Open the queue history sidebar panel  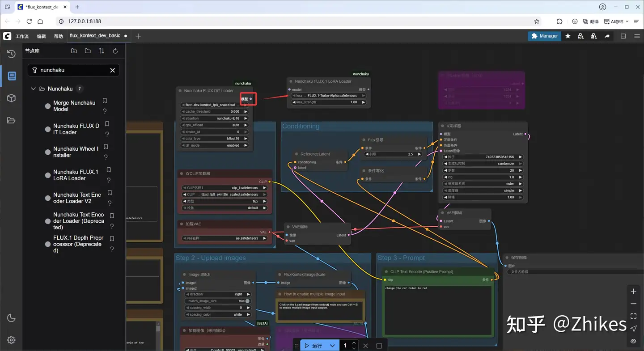pos(11,54)
